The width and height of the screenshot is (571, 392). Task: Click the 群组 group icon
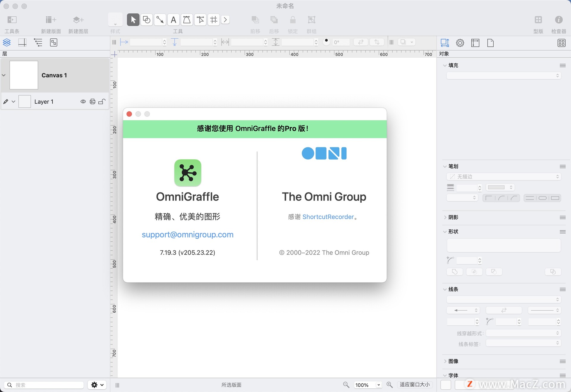pos(311,20)
